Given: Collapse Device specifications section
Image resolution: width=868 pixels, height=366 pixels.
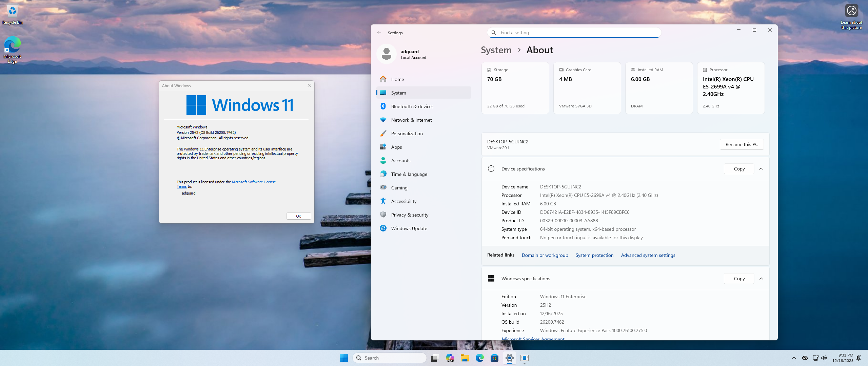Looking at the screenshot, I should [761, 169].
